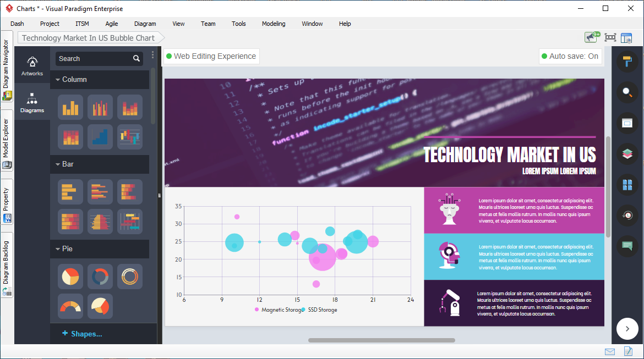Insert the floating bar chart
The image size is (644, 359).
pyautogui.click(x=130, y=222)
